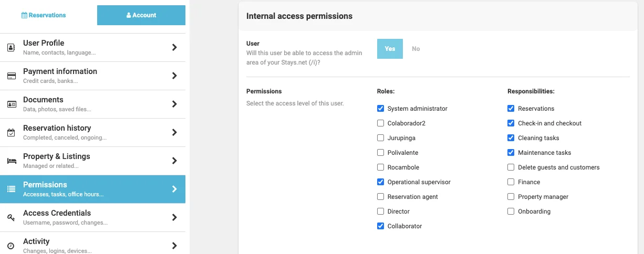
Task: Select the Account tab
Action: 141,15
